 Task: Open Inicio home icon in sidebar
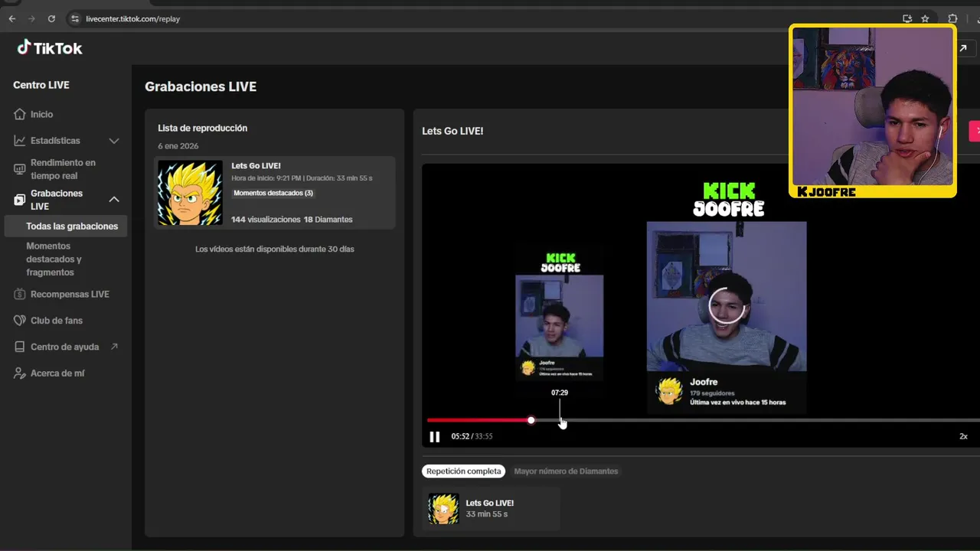click(x=20, y=114)
